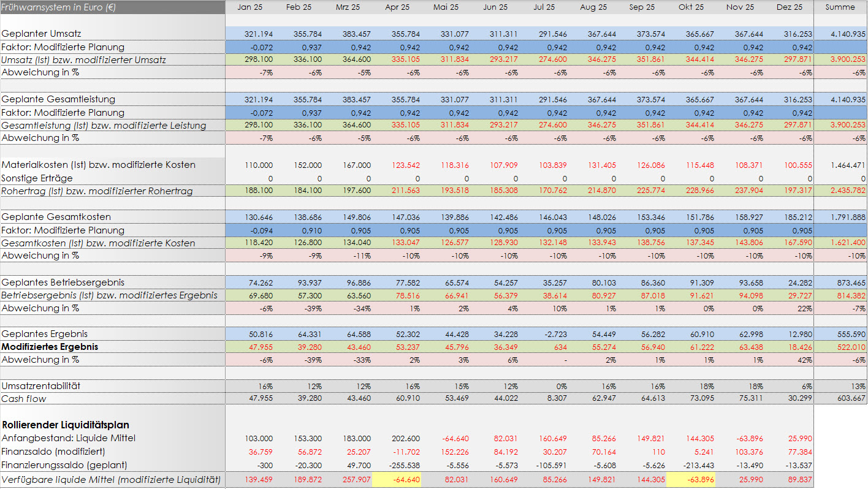868x489 pixels.
Task: Select the 'Summe' column header
Action: click(x=840, y=7)
